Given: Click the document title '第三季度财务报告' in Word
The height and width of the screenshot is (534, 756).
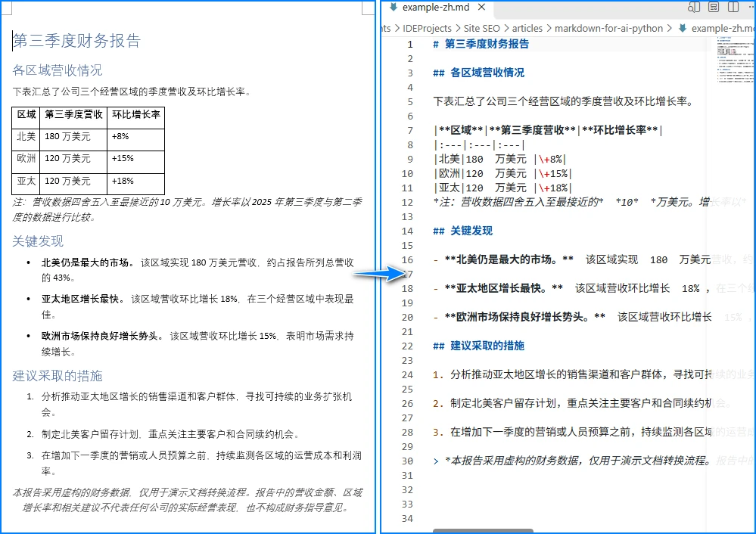Looking at the screenshot, I should [76, 41].
